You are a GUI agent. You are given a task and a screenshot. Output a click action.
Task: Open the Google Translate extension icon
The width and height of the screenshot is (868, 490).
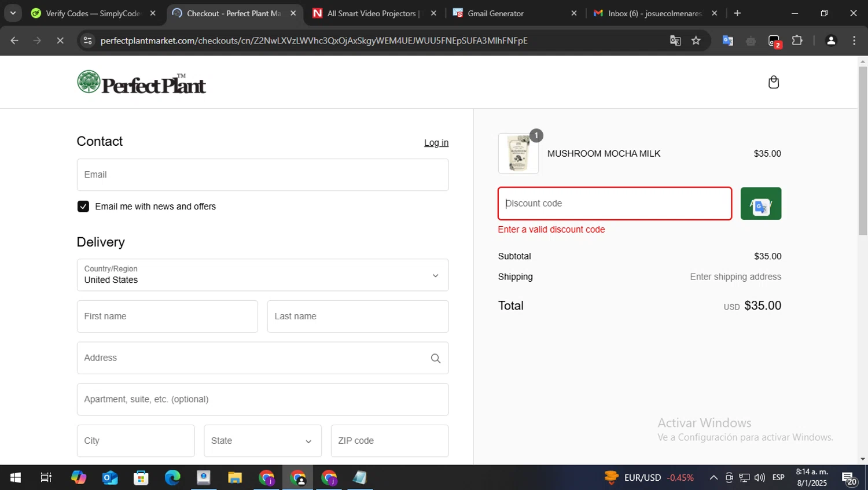(x=728, y=40)
